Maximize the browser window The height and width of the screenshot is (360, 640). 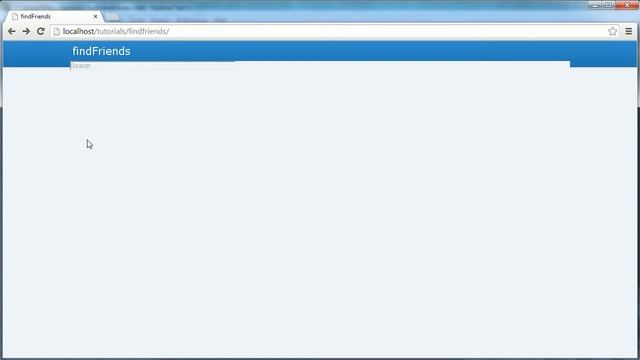point(608,5)
